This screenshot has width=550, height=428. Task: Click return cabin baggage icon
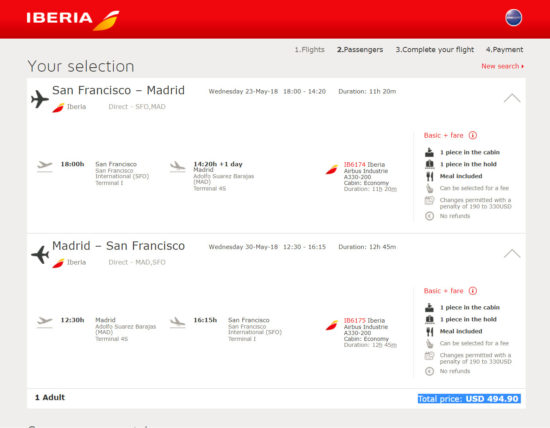pos(429,308)
